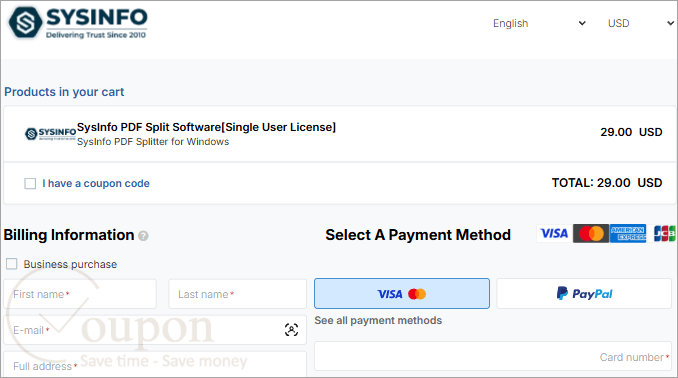The image size is (678, 378).
Task: Focus the E-mail field
Action: [155, 330]
